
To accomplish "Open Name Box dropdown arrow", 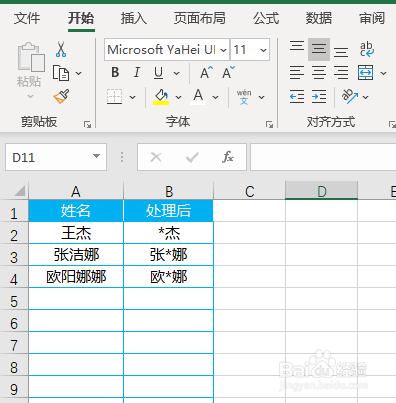I will pos(96,156).
